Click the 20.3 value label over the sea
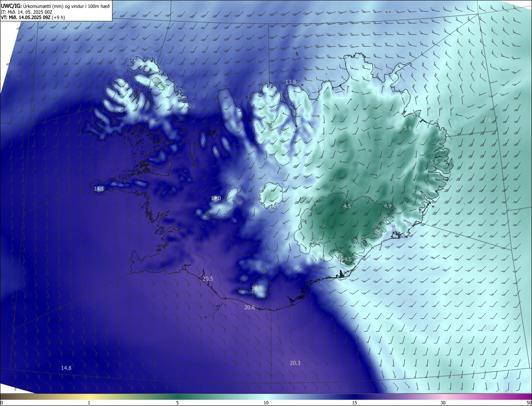The width and height of the screenshot is (532, 406). 295,363
